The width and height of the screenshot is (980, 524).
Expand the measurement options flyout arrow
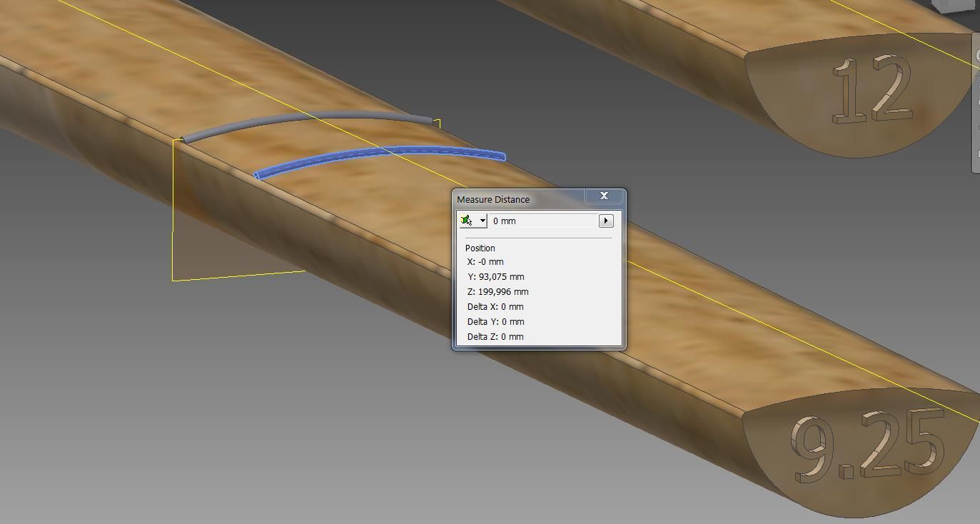[x=606, y=221]
